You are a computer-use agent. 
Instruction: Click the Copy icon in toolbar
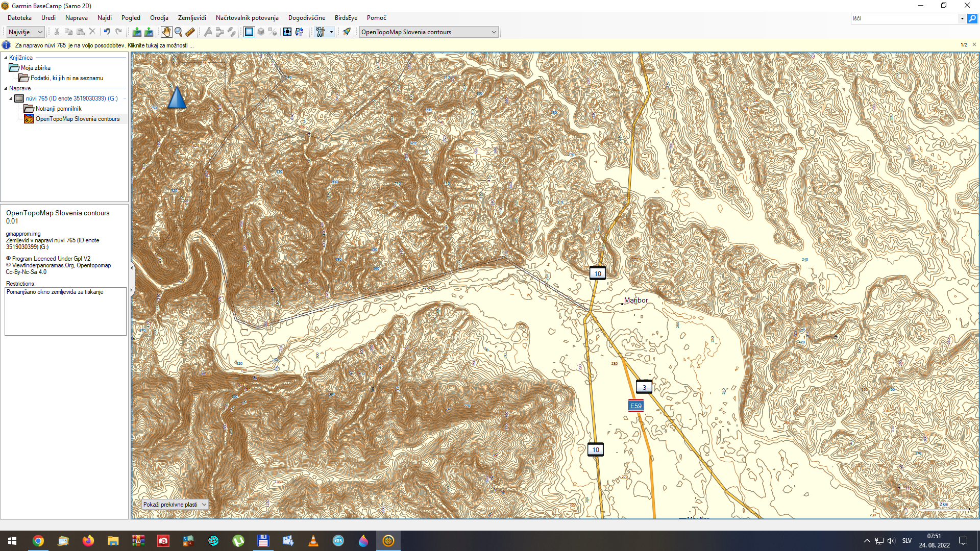click(68, 32)
